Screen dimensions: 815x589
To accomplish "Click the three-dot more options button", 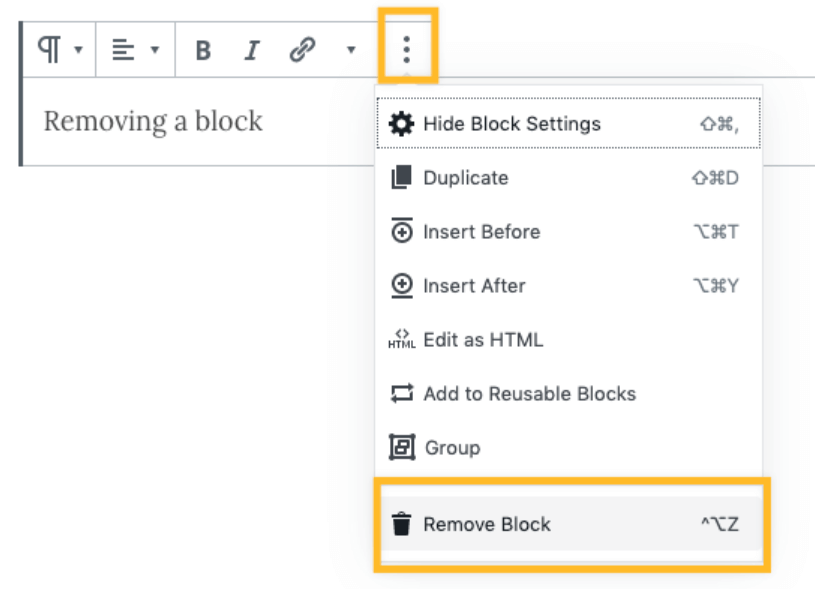I will [x=407, y=50].
